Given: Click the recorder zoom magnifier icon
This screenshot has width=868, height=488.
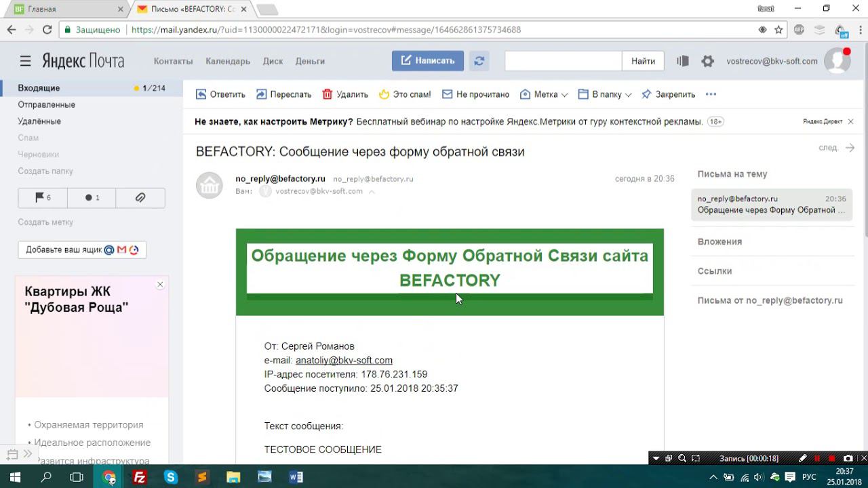Looking at the screenshot, I should click(x=682, y=458).
